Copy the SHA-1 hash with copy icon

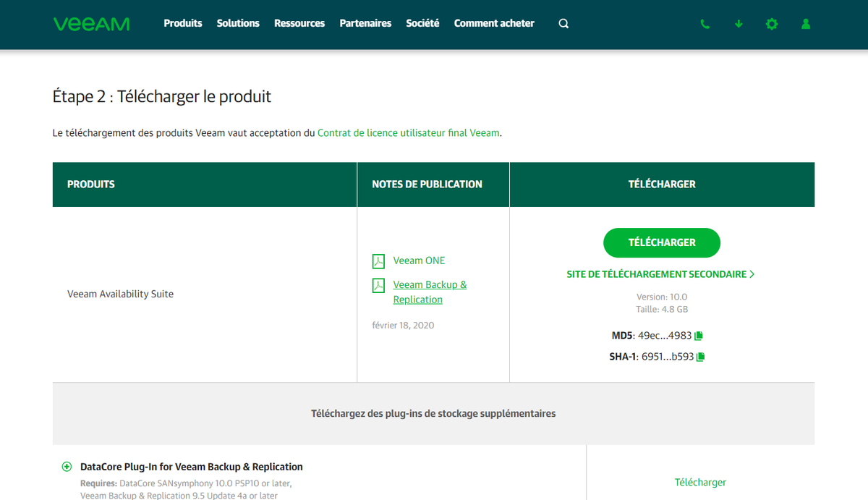click(x=700, y=357)
